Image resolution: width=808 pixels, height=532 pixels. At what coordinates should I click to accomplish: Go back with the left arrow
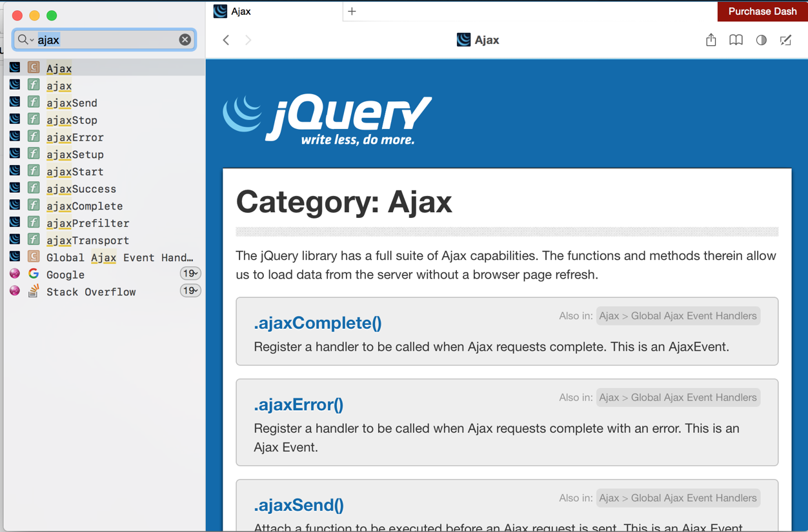pyautogui.click(x=226, y=40)
